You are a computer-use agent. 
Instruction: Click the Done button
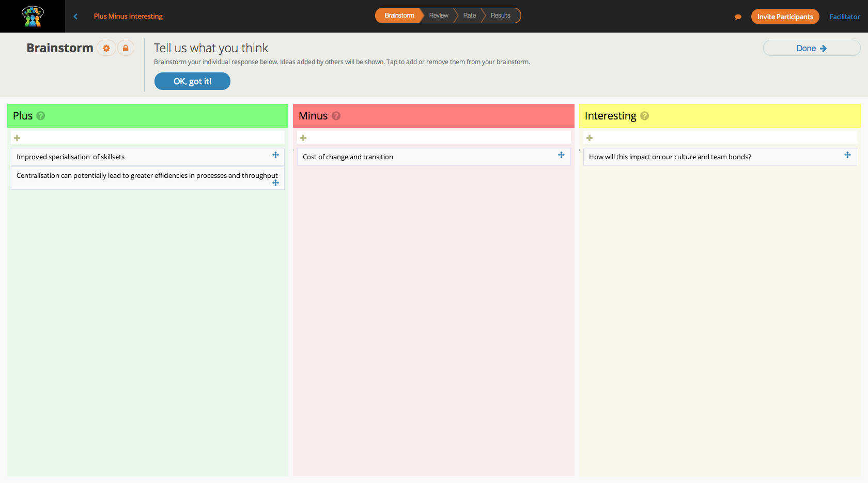[x=812, y=48]
